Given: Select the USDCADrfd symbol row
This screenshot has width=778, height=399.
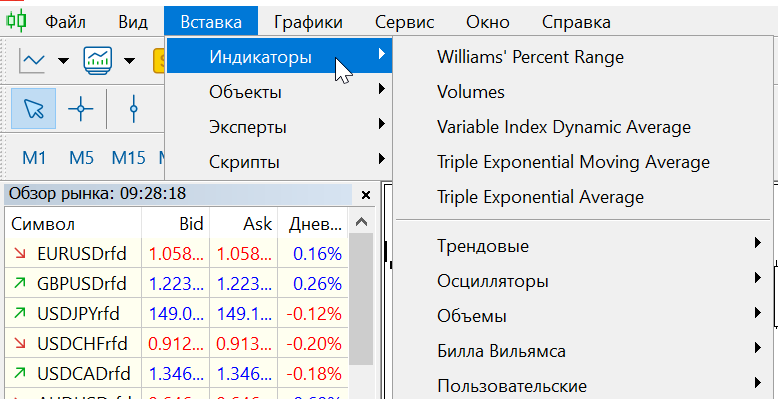Looking at the screenshot, I should click(x=177, y=373).
